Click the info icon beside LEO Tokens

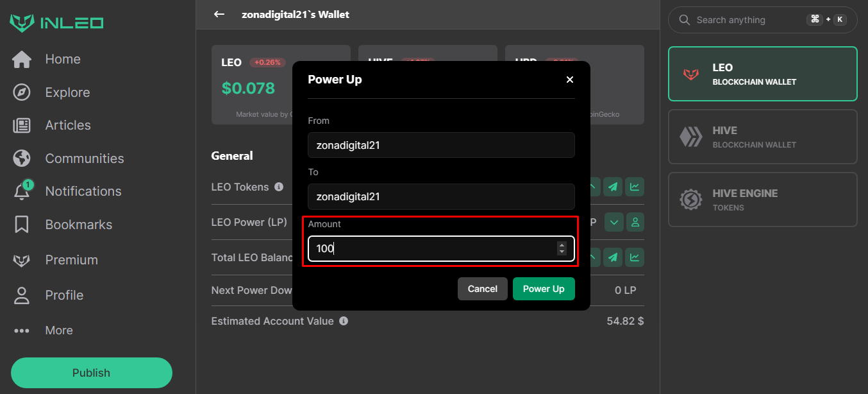[x=279, y=187]
